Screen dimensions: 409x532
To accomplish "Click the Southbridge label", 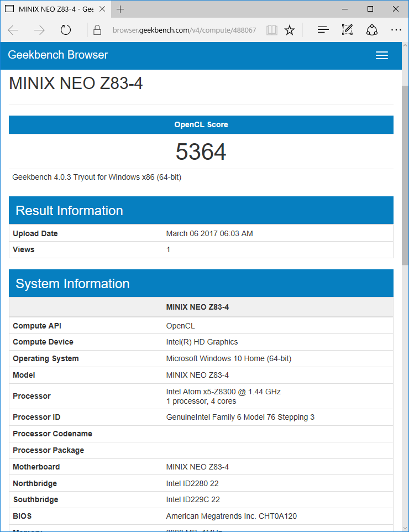I will coord(35,499).
